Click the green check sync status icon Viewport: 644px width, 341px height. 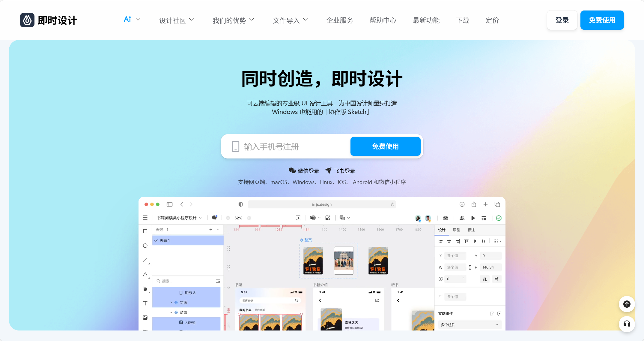(x=499, y=218)
